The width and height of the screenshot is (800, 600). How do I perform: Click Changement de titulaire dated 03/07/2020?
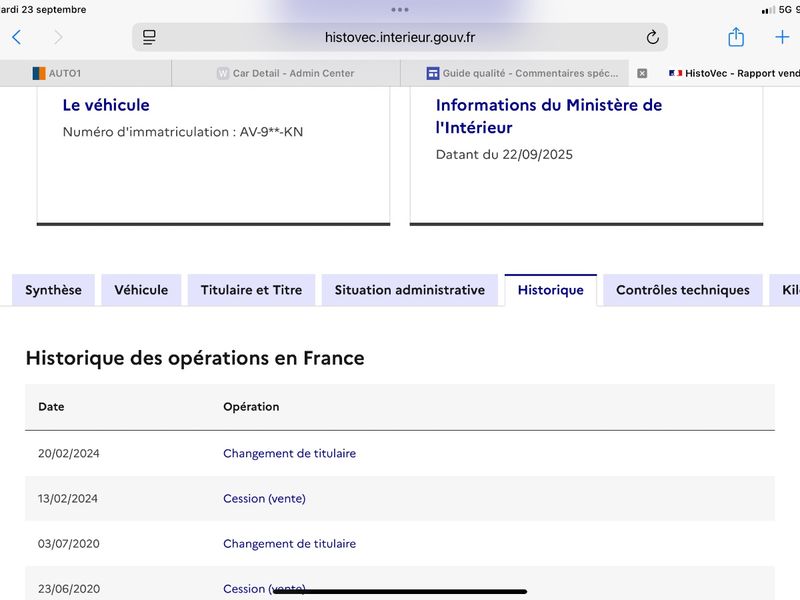tap(289, 543)
